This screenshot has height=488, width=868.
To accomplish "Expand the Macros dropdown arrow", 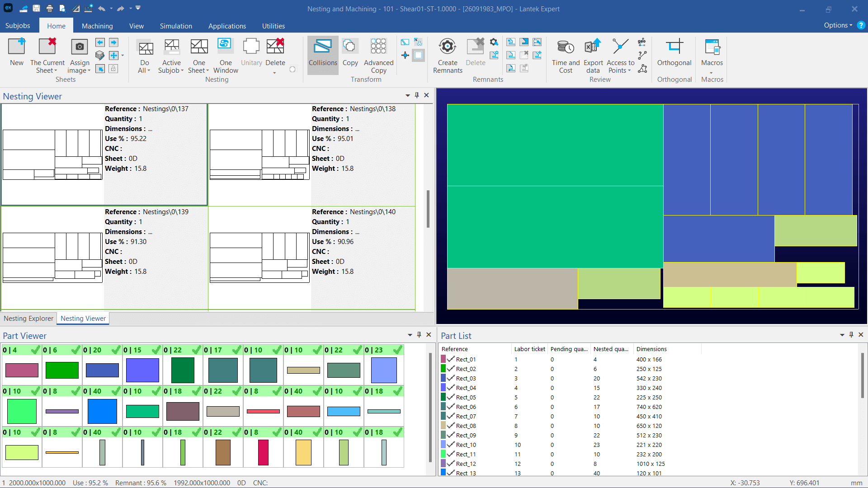I will pos(711,72).
